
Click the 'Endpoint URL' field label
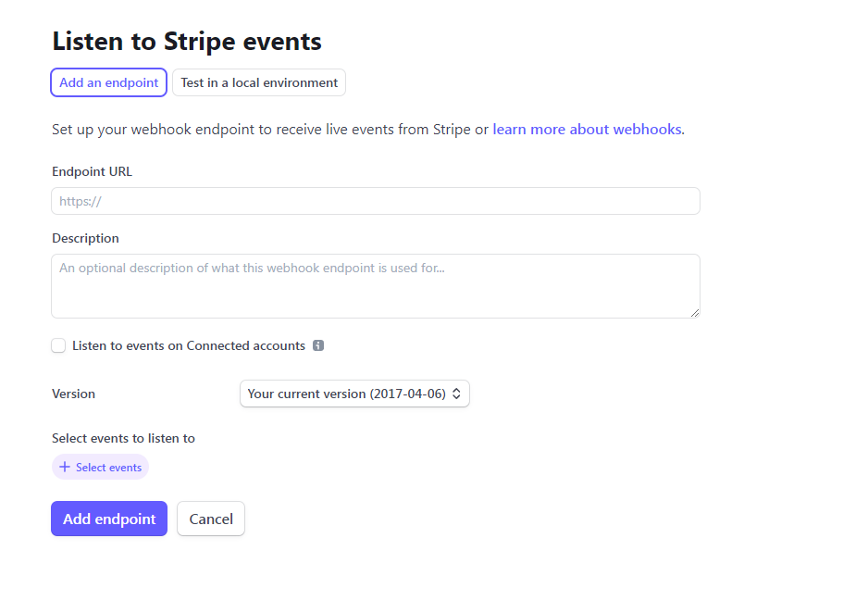[93, 171]
